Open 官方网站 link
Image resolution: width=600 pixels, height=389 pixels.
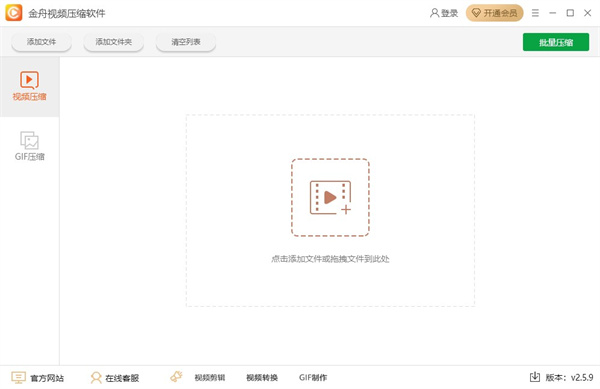click(47, 378)
